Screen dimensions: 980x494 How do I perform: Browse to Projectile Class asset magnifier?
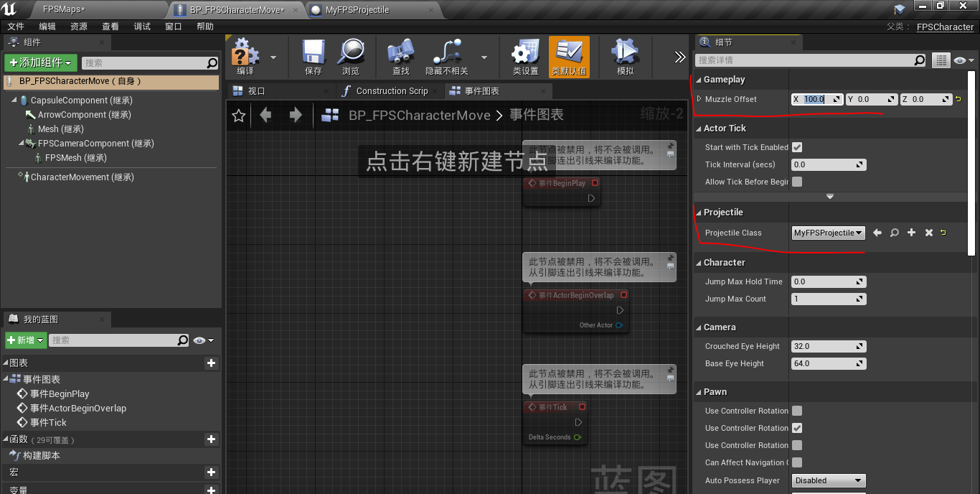[895, 233]
